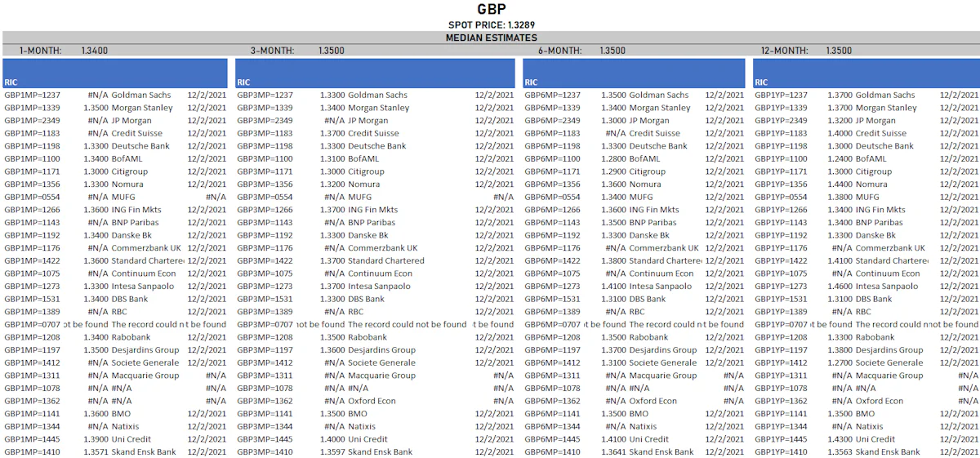Click the 1.4400 Nomura estimate
Image resolution: width=980 pixels, height=458 pixels.
point(840,185)
